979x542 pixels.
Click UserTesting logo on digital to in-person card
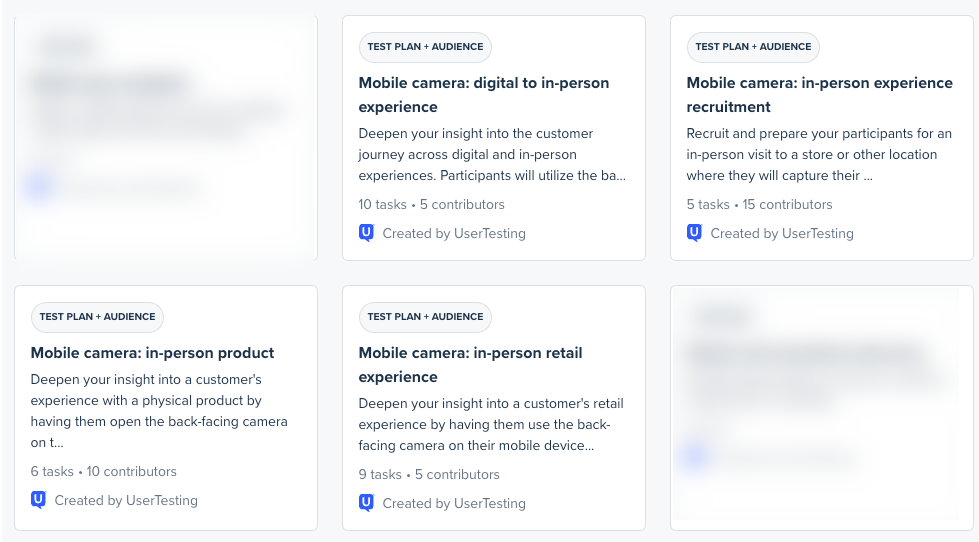point(367,234)
